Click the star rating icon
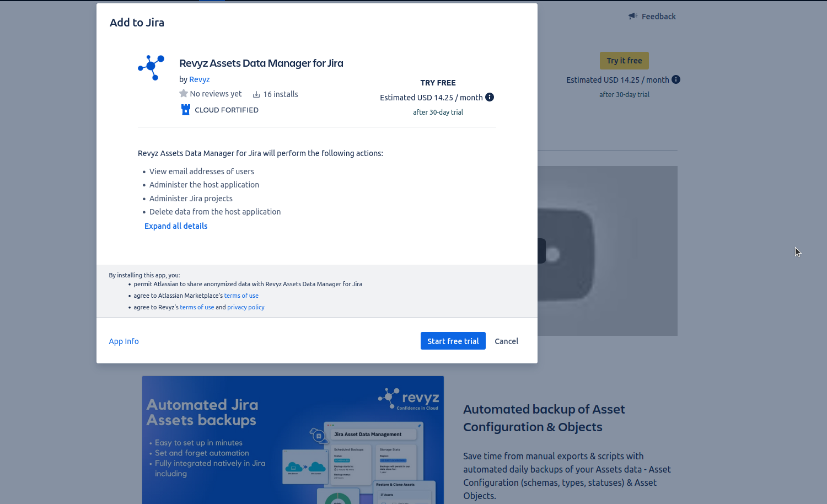827x504 pixels. pos(184,94)
